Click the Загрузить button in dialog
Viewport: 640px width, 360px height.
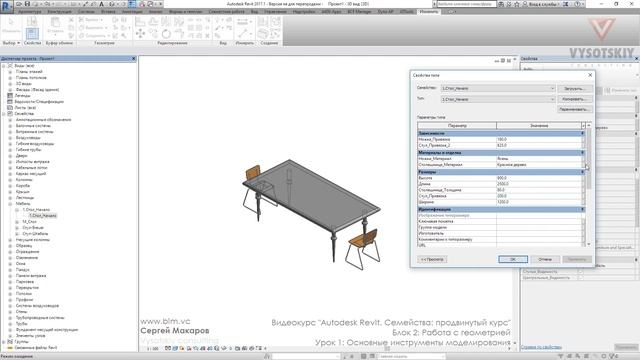point(574,89)
